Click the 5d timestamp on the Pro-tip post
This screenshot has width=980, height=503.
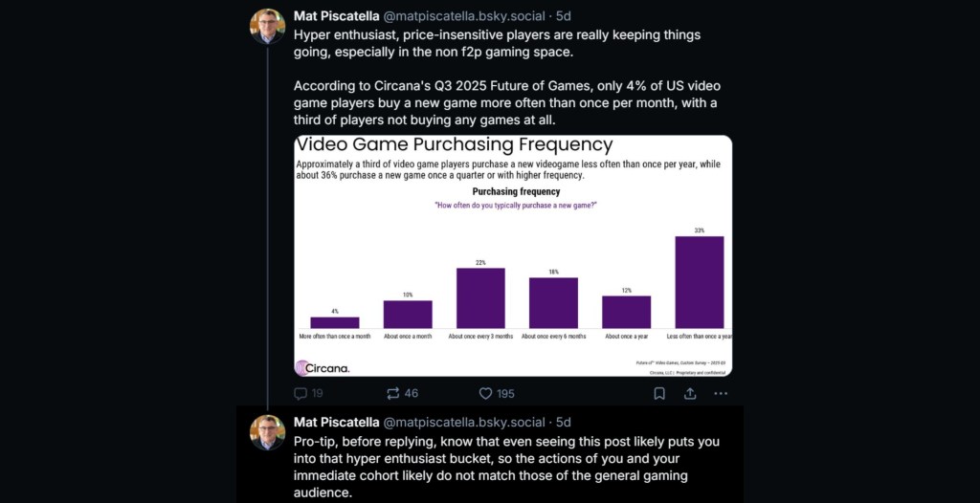tap(564, 422)
